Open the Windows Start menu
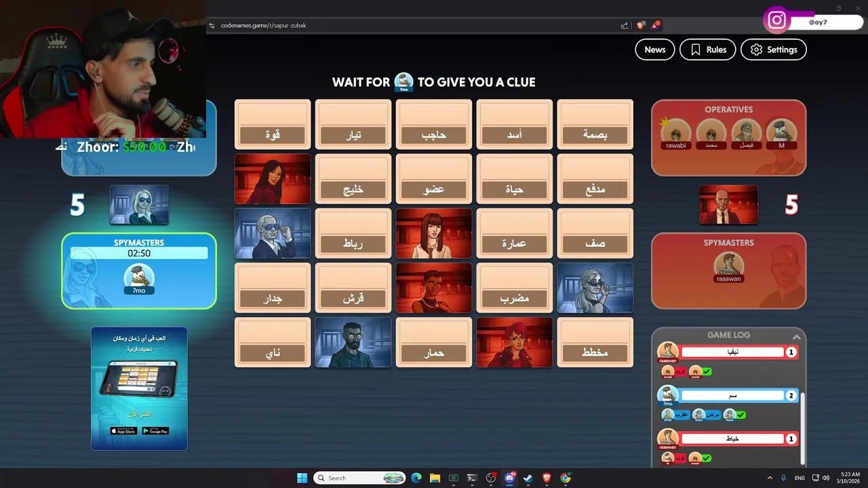Image resolution: width=868 pixels, height=488 pixels. 302,478
